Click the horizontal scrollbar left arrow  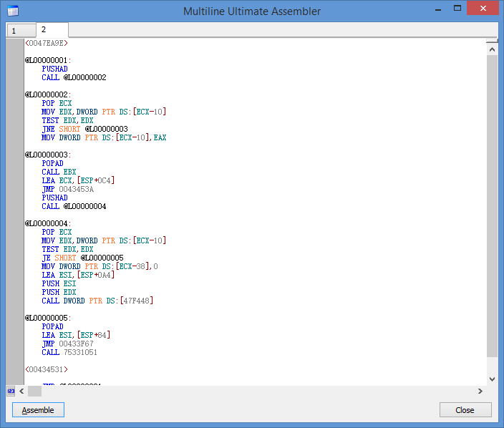(x=21, y=391)
